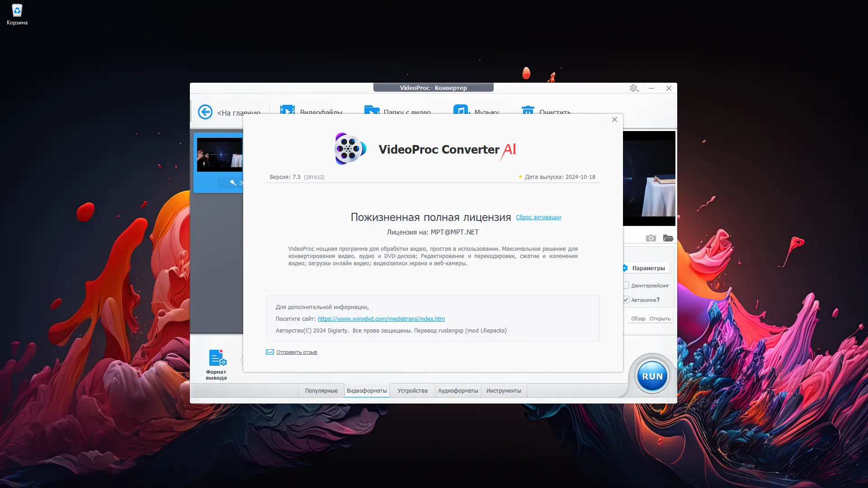Click the 'Формат вывода' output format icon
This screenshot has width=868, height=488.
tap(217, 358)
